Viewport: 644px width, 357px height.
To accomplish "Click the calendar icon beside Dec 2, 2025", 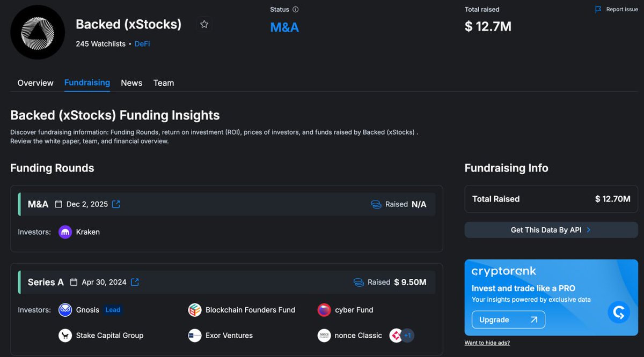I will click(59, 204).
